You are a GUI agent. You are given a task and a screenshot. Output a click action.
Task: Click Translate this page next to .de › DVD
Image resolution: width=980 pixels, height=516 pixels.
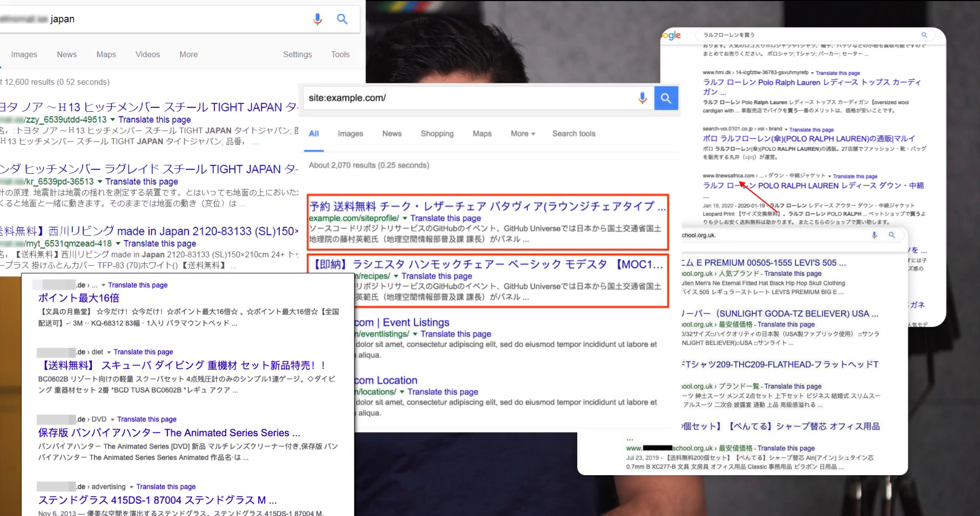click(147, 419)
